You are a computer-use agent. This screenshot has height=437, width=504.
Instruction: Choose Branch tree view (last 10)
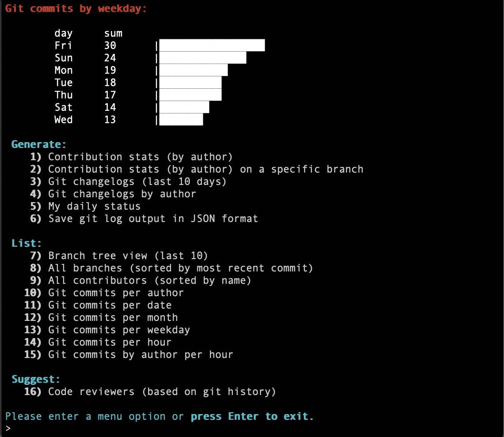(128, 256)
